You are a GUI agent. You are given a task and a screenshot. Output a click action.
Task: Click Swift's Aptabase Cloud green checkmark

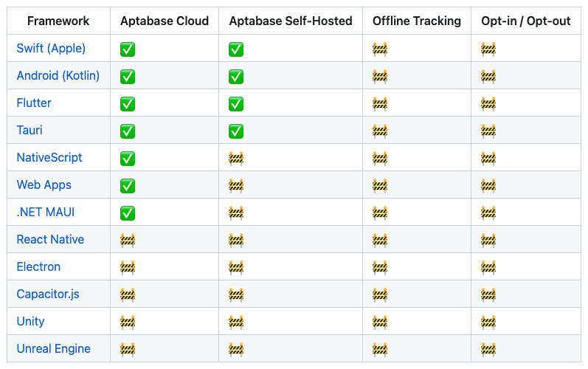(x=128, y=49)
